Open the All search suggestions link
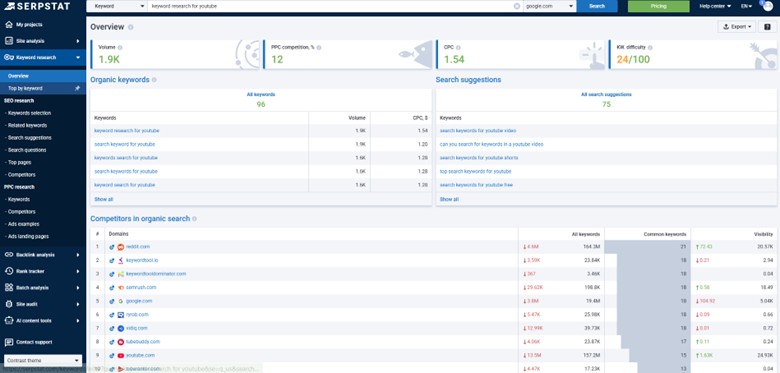 coord(606,94)
